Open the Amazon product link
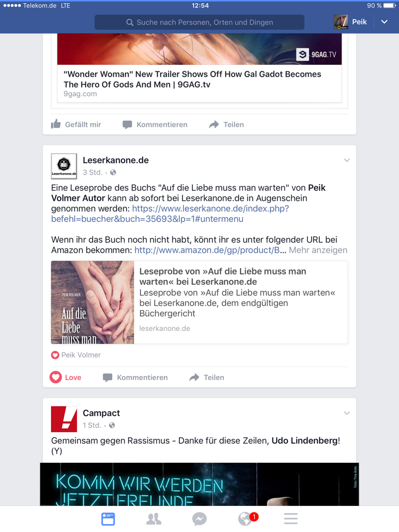The height and width of the screenshot is (532, 399). [x=207, y=250]
